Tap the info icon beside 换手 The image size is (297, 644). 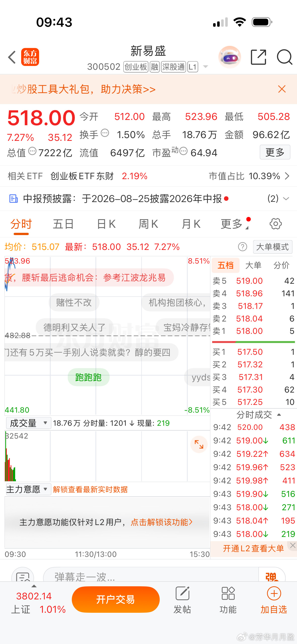pos(105,133)
